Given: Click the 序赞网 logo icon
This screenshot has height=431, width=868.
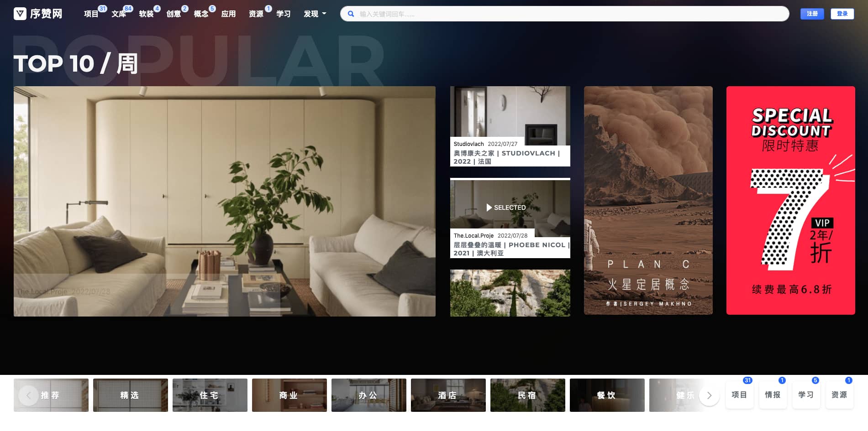Looking at the screenshot, I should pyautogui.click(x=20, y=14).
